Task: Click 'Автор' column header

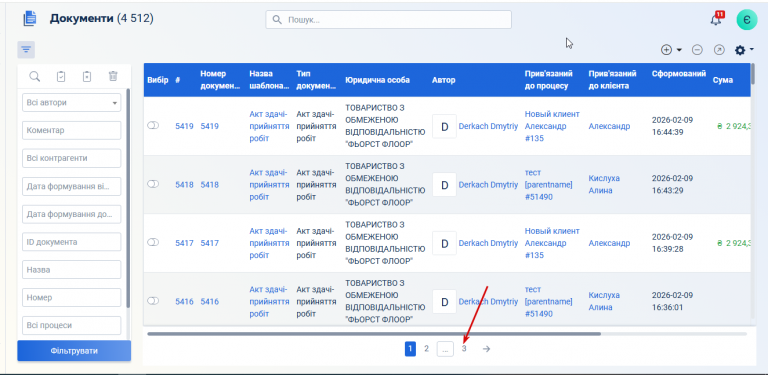Action: [443, 80]
